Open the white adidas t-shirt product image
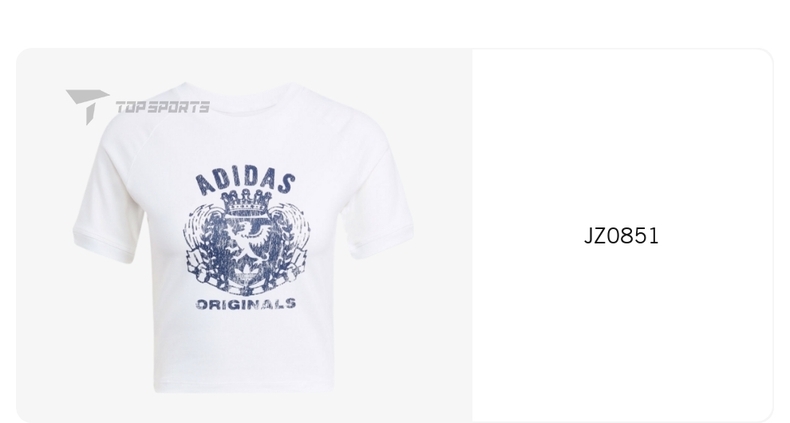Viewport: 790px width, 423px height. [243, 238]
